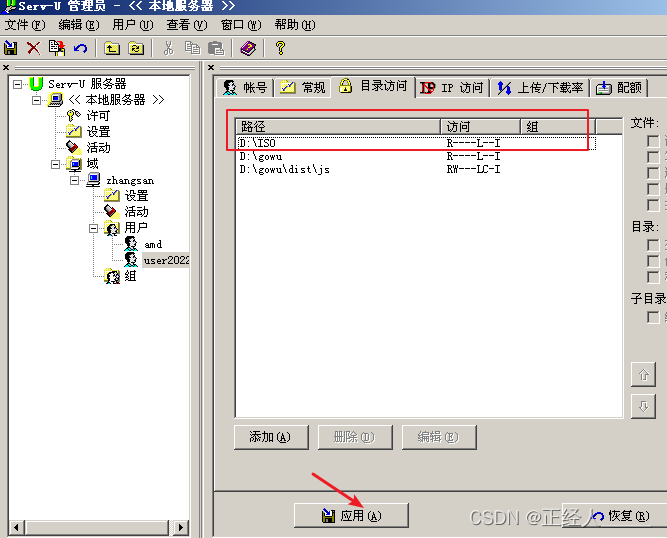667x538 pixels.
Task: Tick the last checkbox under 目录:
Action: tap(653, 277)
